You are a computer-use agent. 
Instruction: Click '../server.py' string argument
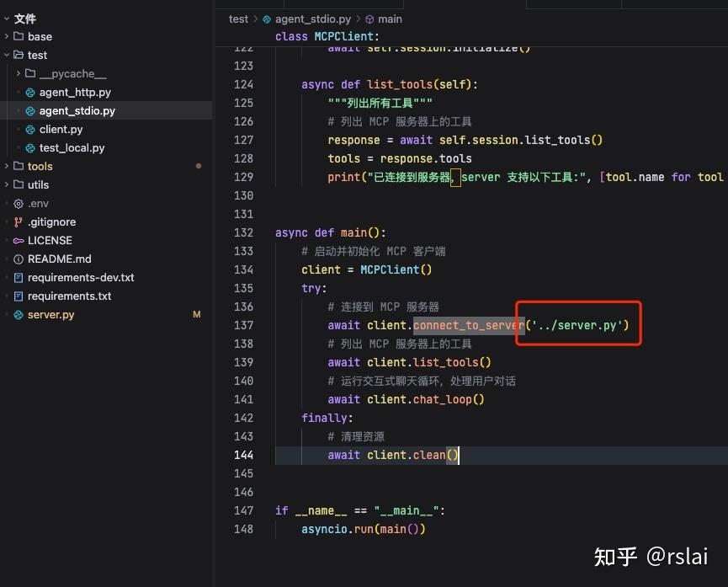pyautogui.click(x=577, y=325)
